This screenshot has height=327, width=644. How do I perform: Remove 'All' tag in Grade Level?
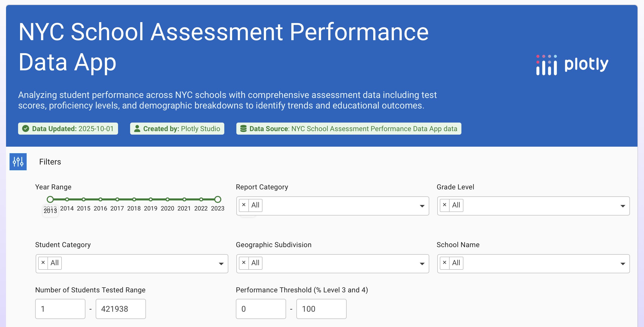445,205
